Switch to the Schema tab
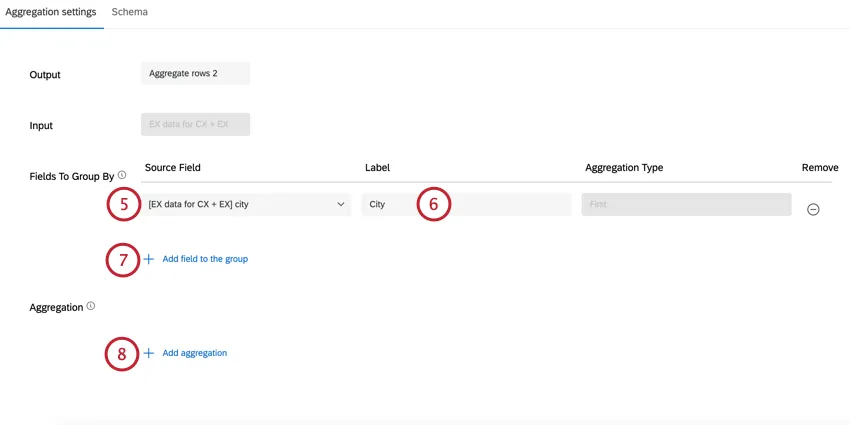This screenshot has width=850, height=425. 130,12
